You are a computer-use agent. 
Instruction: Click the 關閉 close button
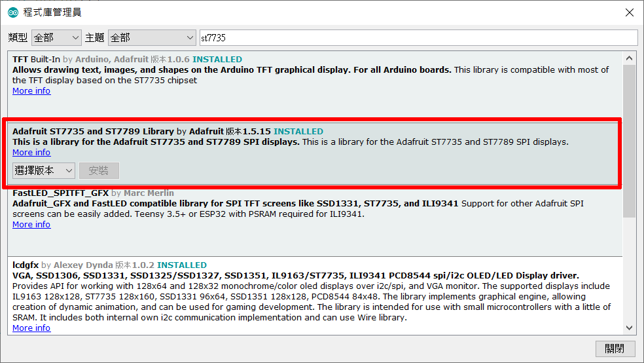tap(615, 349)
